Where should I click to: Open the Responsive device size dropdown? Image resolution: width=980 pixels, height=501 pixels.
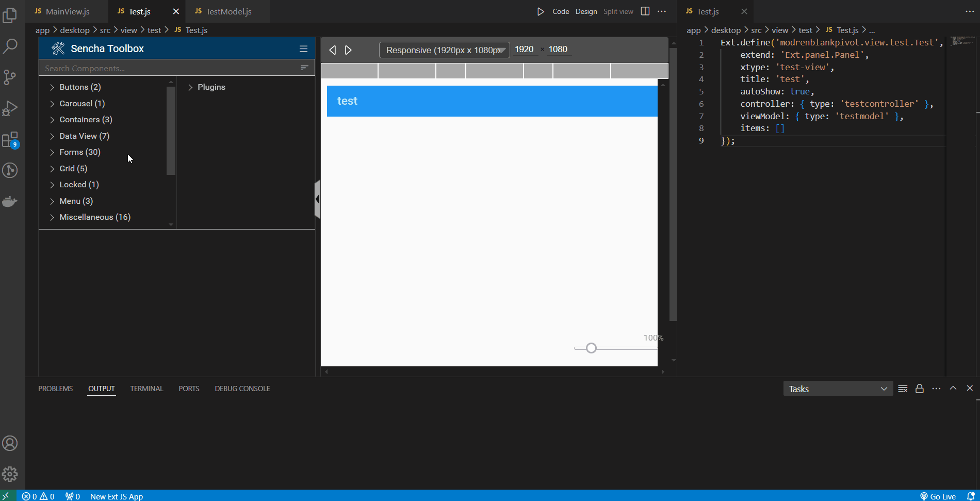tap(444, 50)
